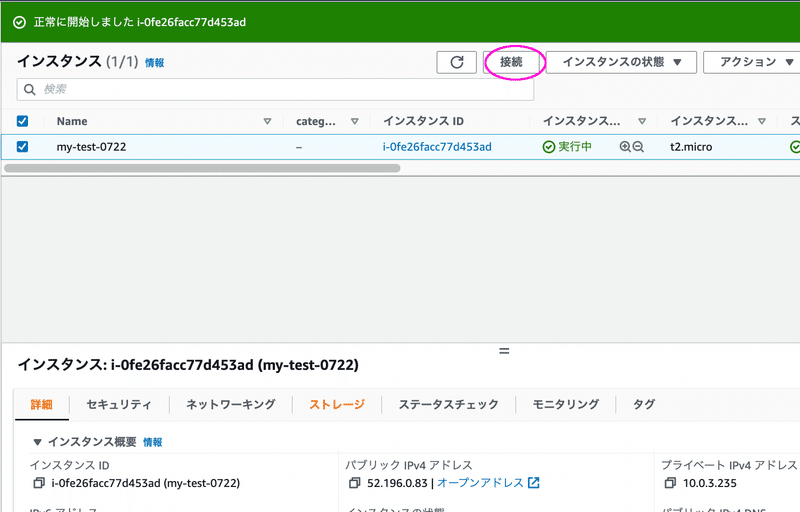Screen dimensions: 800x512
Task: Open the ネットワーキング tab
Action: coord(231,405)
